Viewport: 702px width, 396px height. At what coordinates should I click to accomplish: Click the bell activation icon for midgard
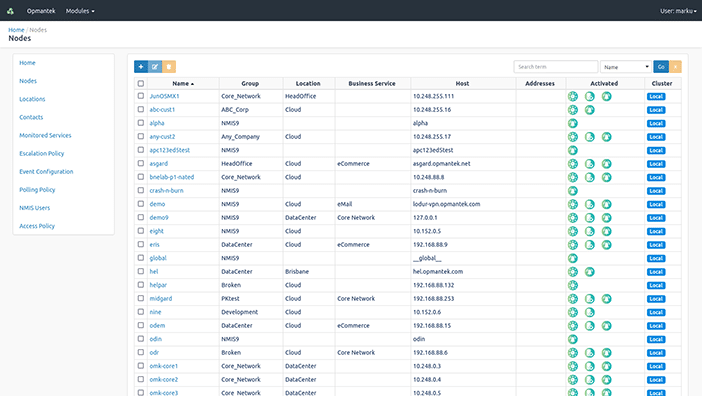coord(606,298)
